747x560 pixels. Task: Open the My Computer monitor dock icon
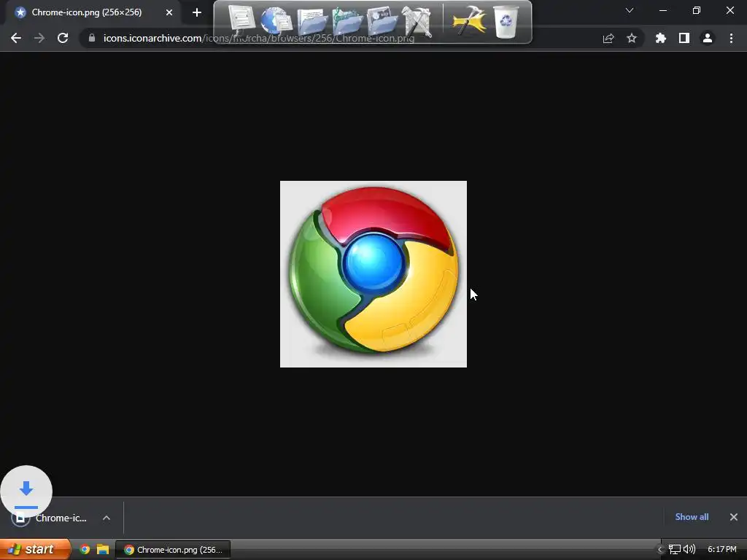(242, 21)
